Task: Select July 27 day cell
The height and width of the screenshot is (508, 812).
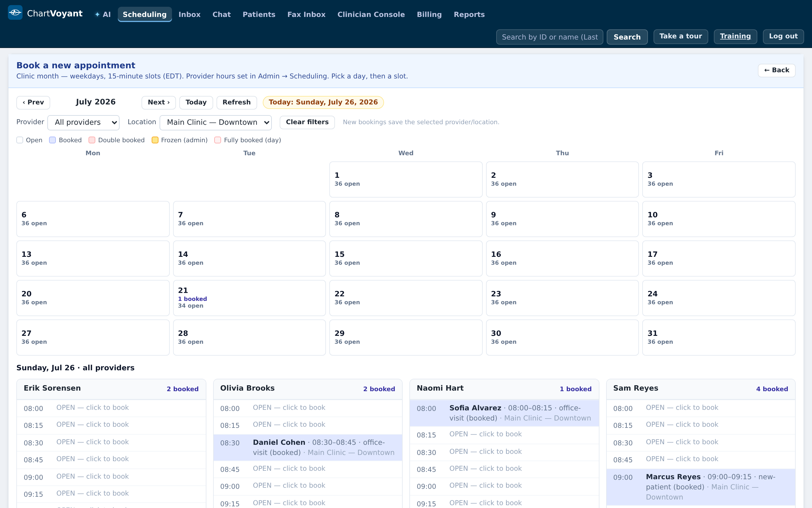Action: (x=93, y=337)
